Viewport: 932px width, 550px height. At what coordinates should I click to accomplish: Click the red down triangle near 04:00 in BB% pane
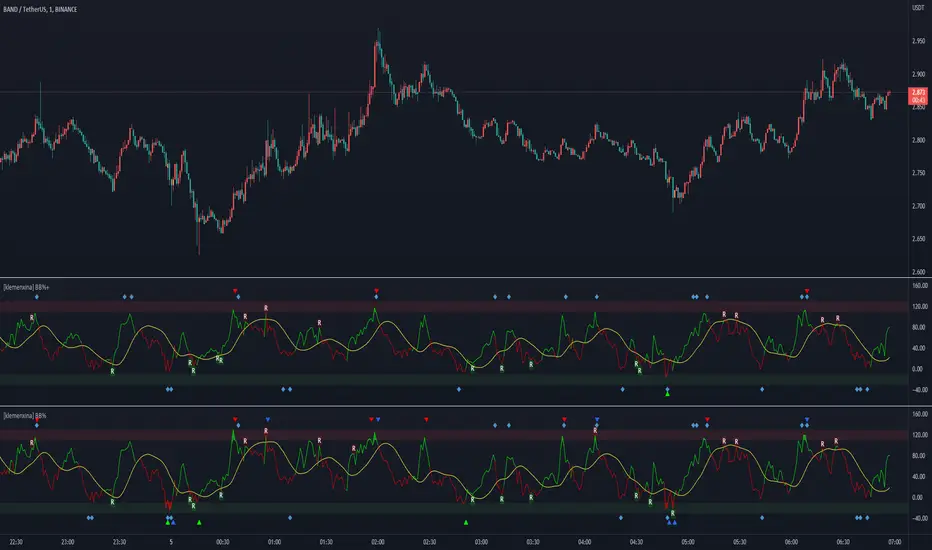[564, 419]
